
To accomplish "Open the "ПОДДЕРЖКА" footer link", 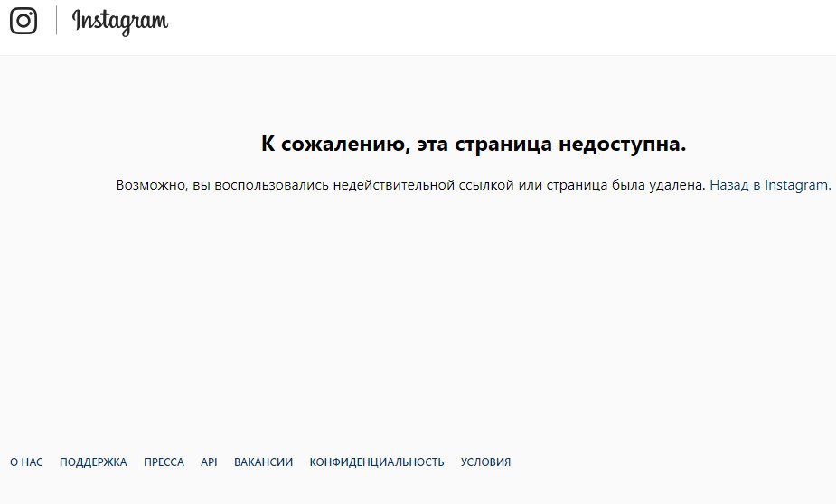I will point(93,462).
